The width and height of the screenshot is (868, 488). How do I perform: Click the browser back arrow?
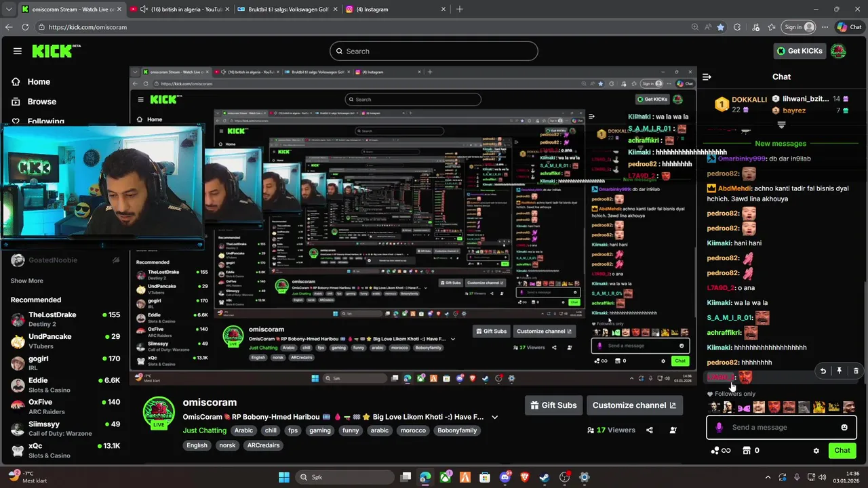point(9,27)
